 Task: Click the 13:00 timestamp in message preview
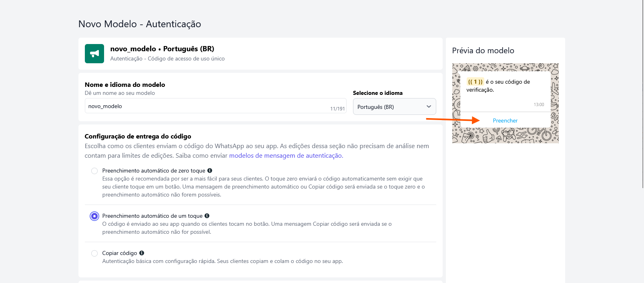pyautogui.click(x=539, y=104)
